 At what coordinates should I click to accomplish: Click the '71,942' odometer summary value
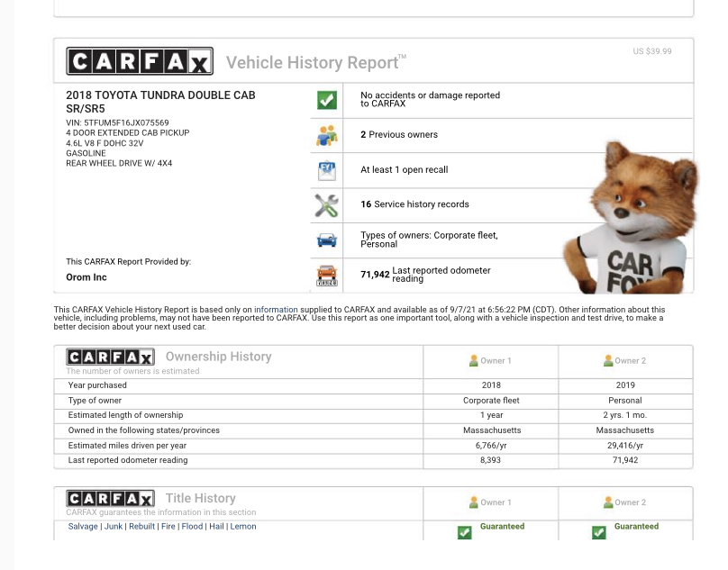375,275
